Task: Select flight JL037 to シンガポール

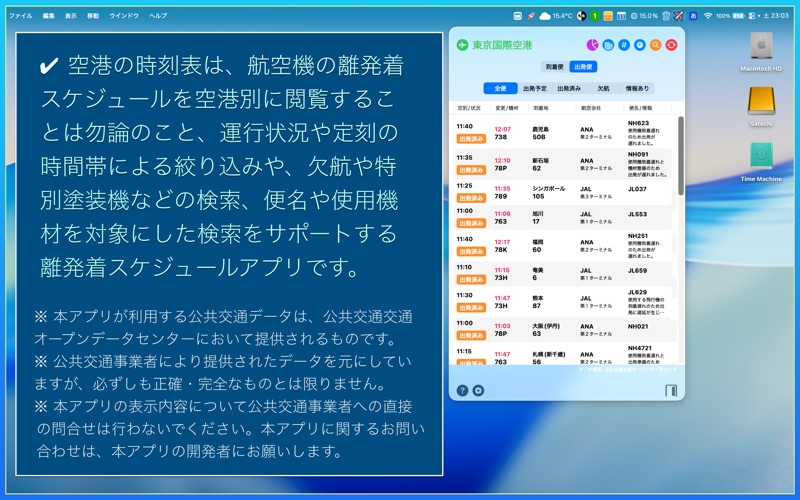Action: click(x=563, y=192)
